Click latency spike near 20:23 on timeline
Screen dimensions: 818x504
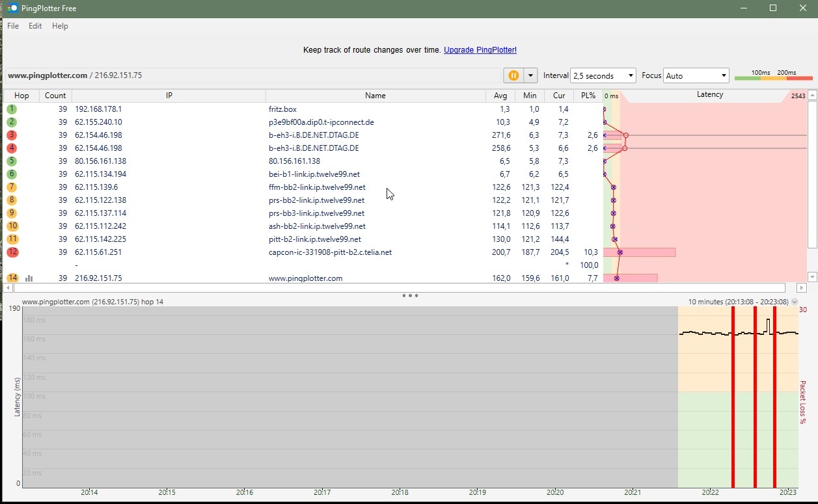click(769, 326)
